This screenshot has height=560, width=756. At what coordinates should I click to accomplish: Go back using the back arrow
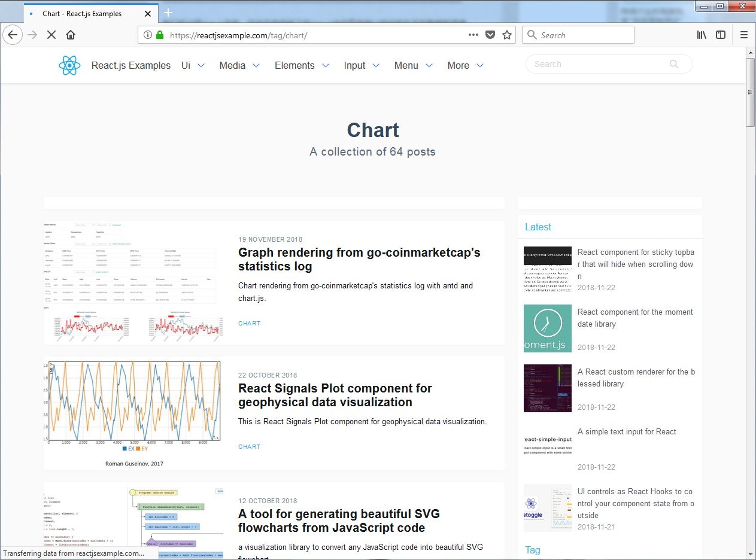(13, 35)
